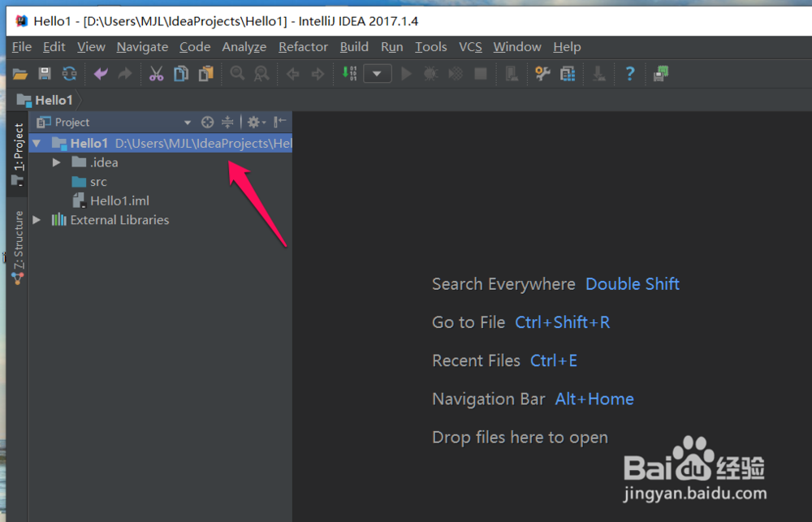Viewport: 812px width, 522px height.
Task: Toggle the 1: Project side tab
Action: (x=18, y=154)
